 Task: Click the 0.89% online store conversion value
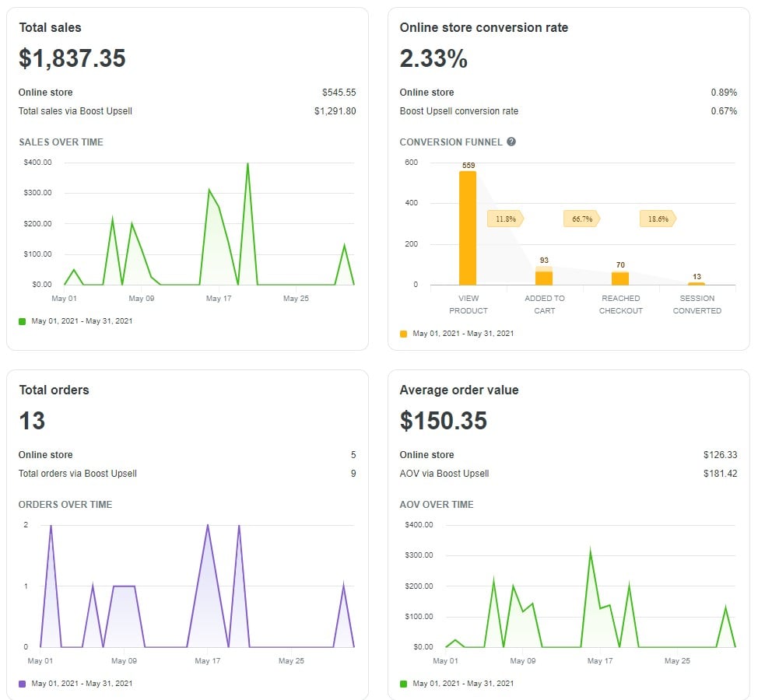[x=724, y=93]
